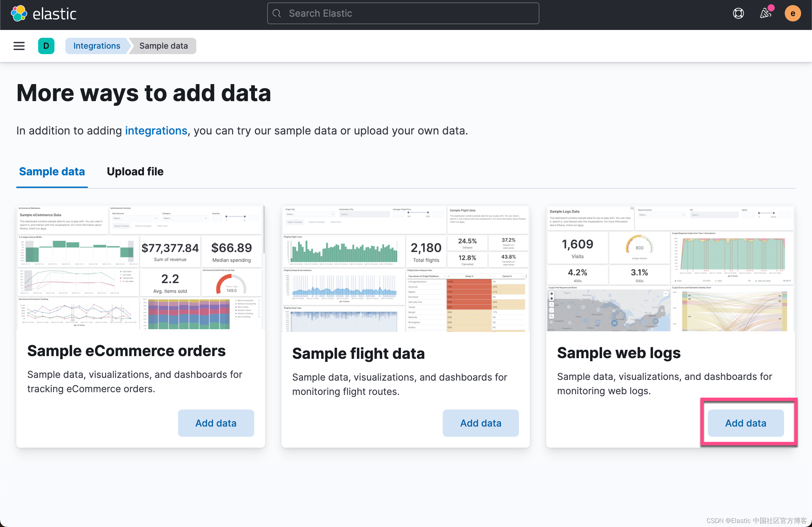Switch to the Upload file tab
The height and width of the screenshot is (527, 812).
tap(135, 171)
